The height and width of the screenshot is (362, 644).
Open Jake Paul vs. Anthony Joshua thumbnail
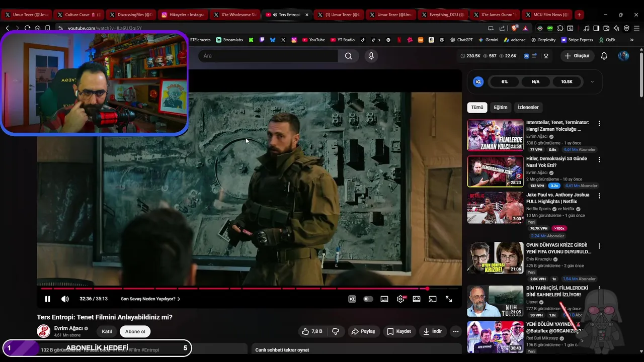pyautogui.click(x=495, y=207)
